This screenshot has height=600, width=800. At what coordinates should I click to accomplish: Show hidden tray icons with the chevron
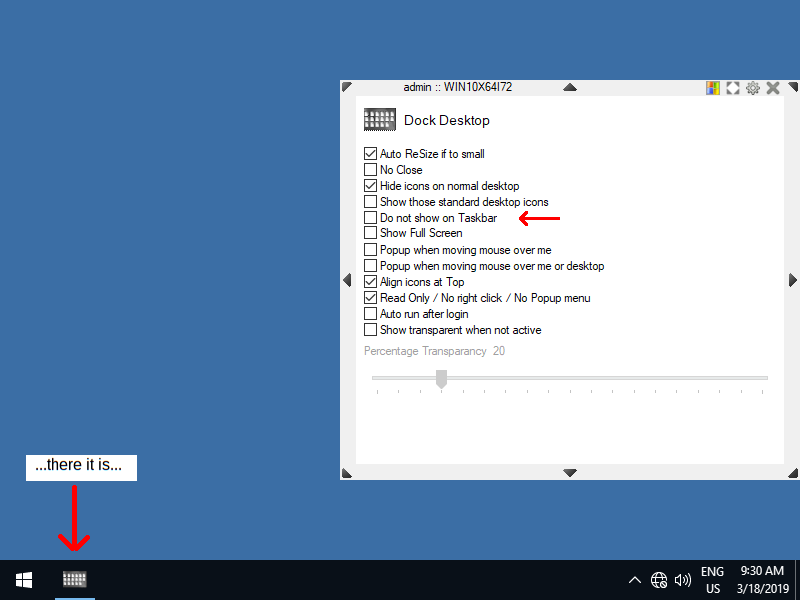coord(635,580)
